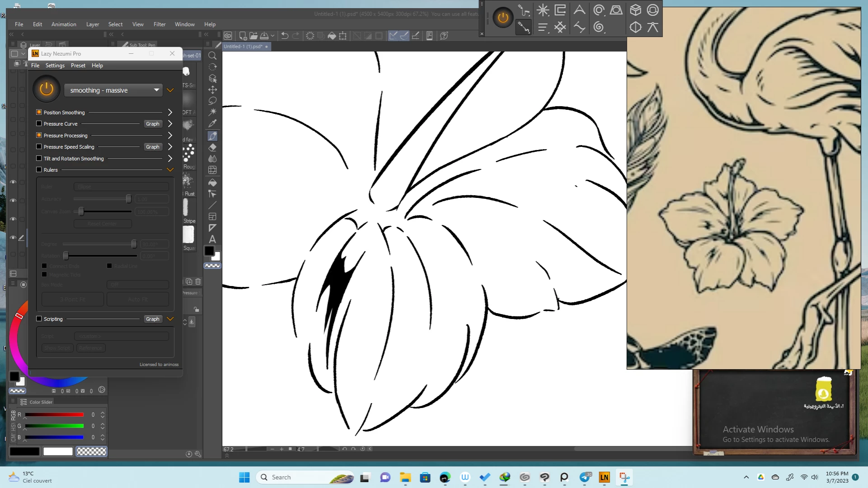Choose the Text tool
The height and width of the screenshot is (488, 868).
click(x=212, y=239)
